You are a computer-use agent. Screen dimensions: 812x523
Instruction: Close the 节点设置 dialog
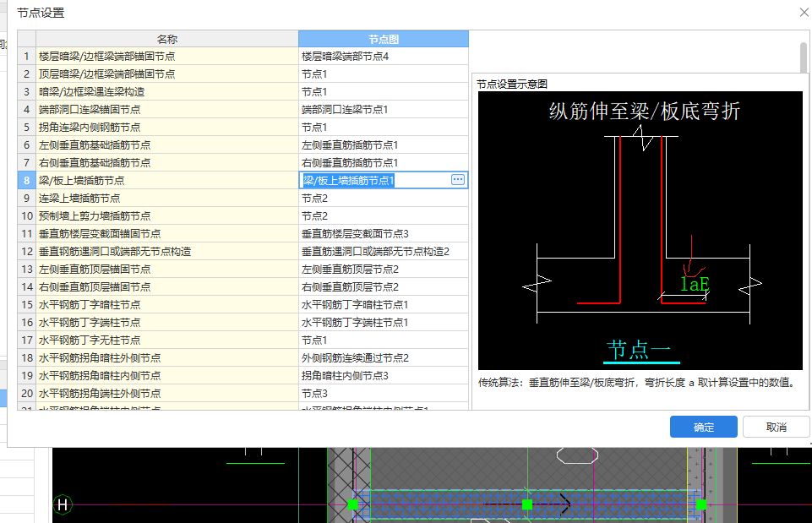[804, 12]
